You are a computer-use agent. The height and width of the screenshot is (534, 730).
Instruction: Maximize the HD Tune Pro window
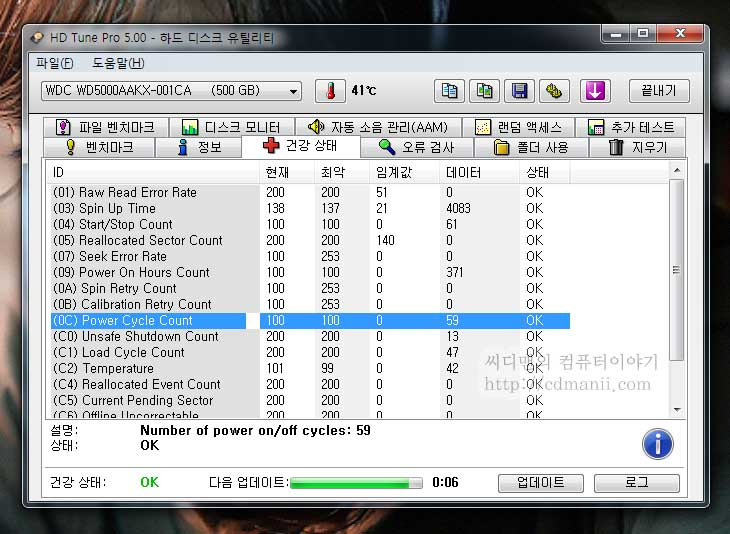tap(643, 34)
